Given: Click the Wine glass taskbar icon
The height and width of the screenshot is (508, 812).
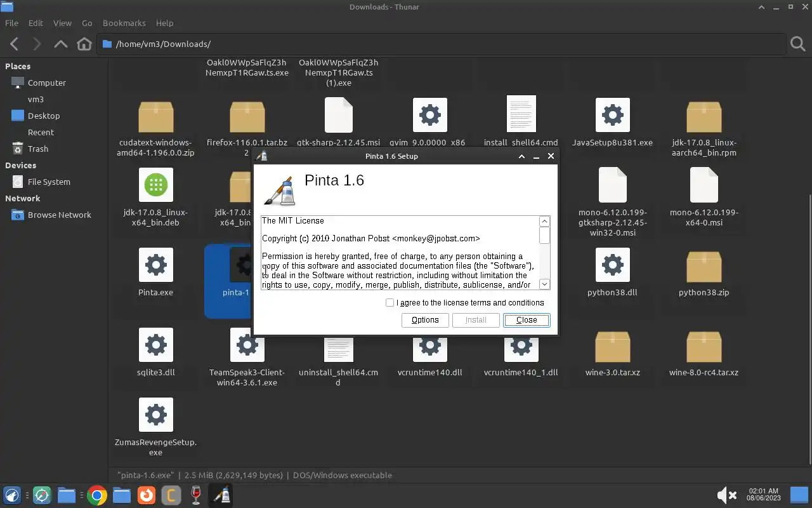Looking at the screenshot, I should (196, 495).
